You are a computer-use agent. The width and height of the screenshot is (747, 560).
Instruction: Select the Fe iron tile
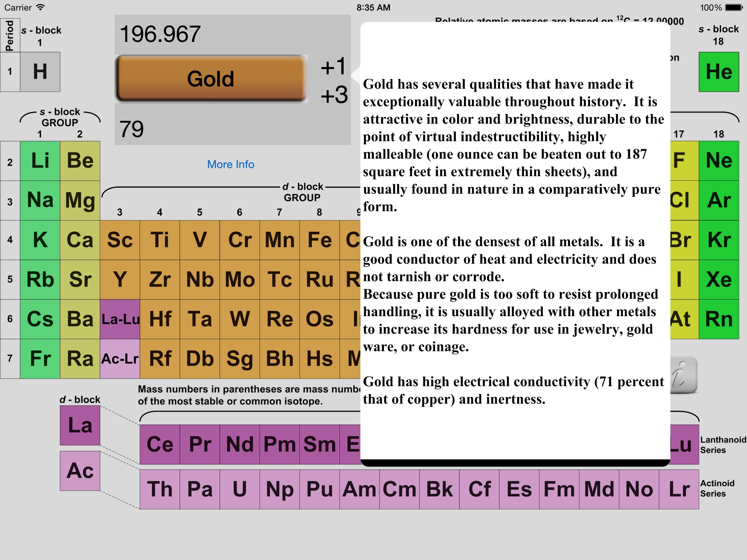click(x=320, y=240)
